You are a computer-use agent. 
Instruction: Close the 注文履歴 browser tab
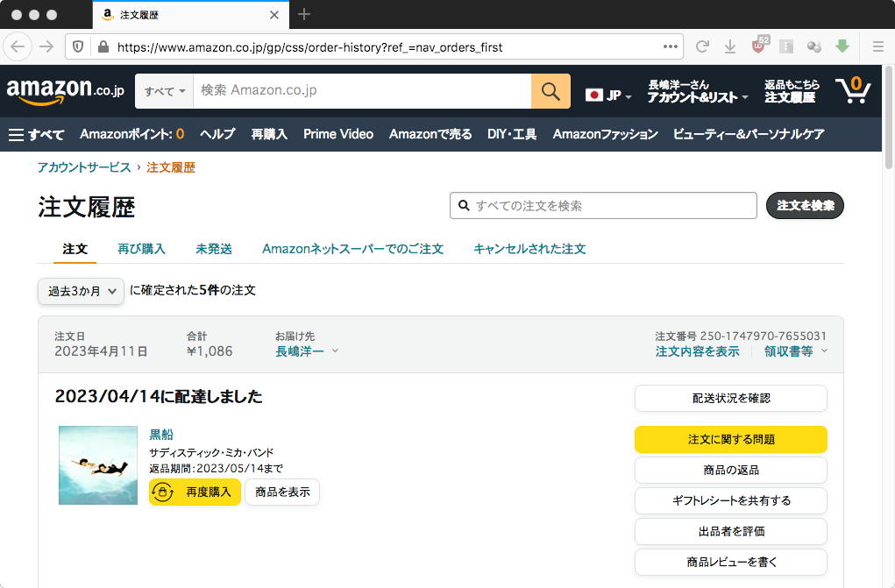coord(274,15)
